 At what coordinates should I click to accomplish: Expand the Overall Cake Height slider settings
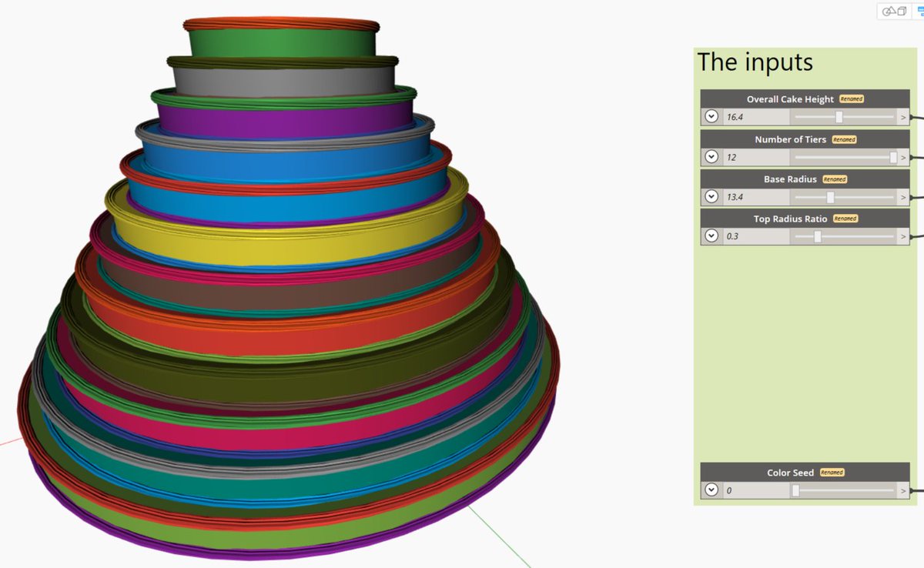[x=711, y=117]
